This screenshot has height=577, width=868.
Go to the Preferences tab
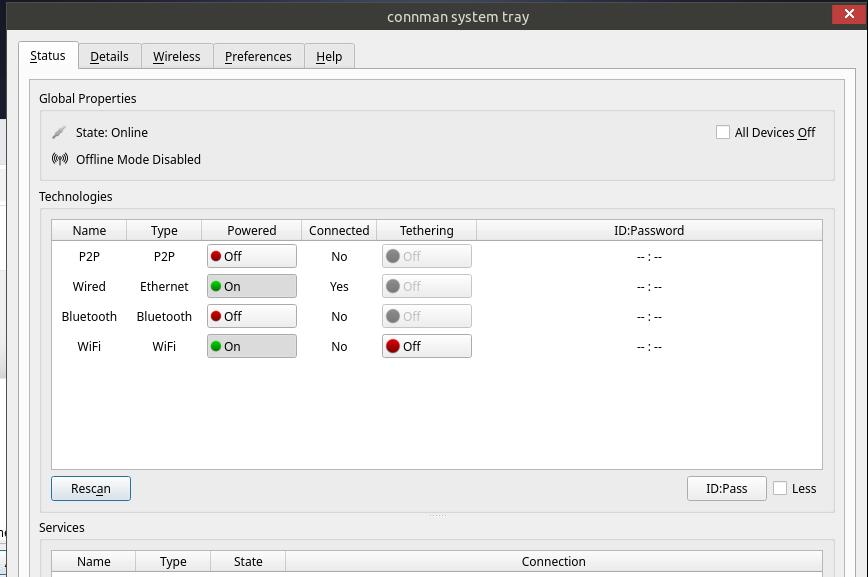258,56
